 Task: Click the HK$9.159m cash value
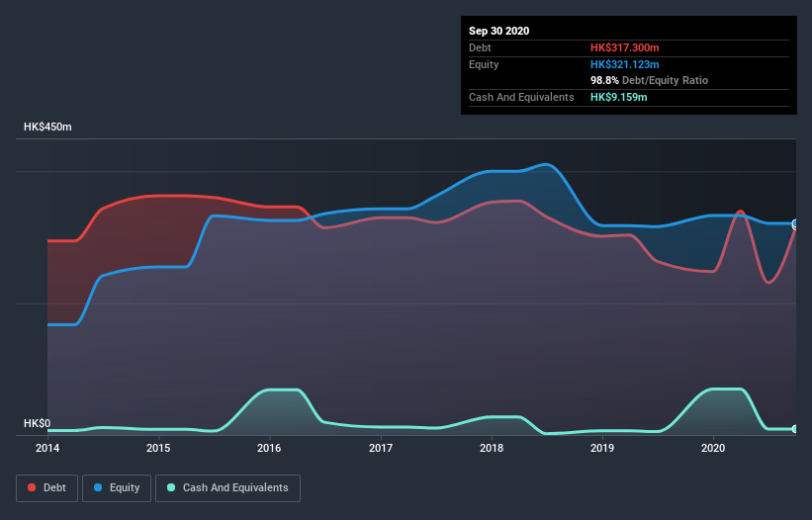click(619, 97)
